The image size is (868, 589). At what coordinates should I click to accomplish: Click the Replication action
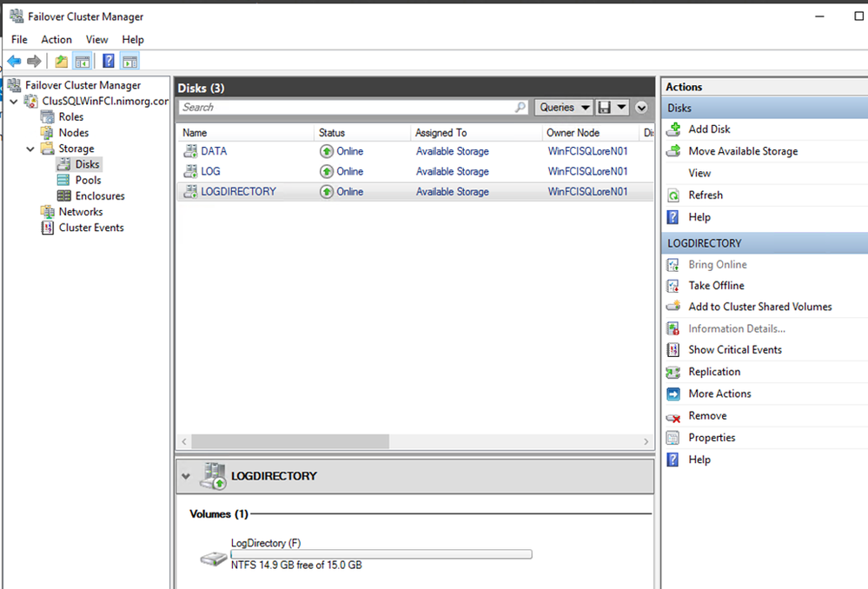tap(714, 372)
